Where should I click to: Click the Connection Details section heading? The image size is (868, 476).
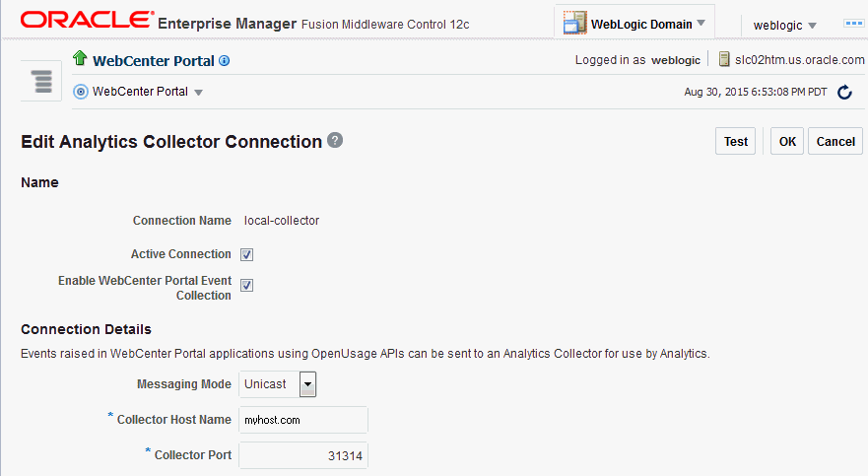pyautogui.click(x=86, y=329)
